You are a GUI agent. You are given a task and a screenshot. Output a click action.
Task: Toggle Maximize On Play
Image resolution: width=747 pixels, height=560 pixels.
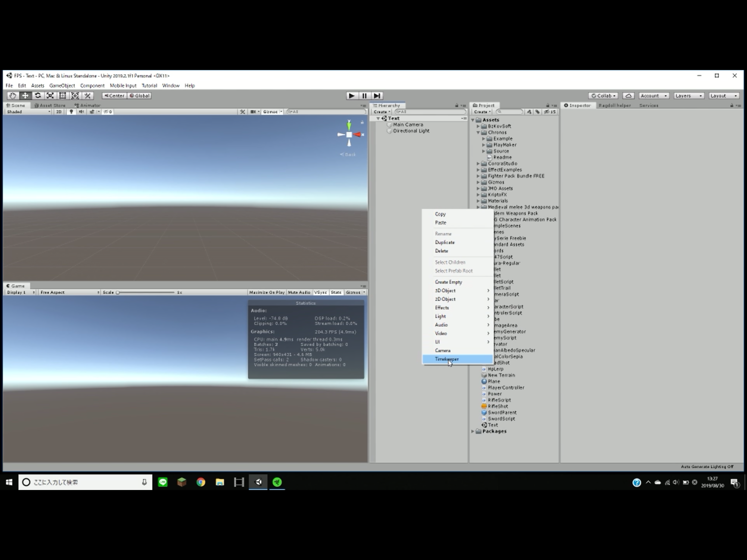pyautogui.click(x=267, y=292)
